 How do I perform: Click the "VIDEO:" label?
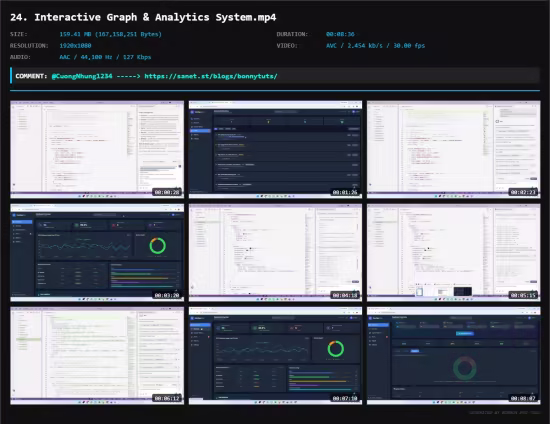287,46
